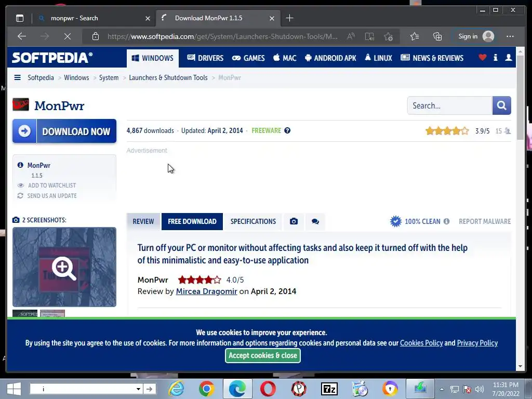Click the page vertical scrollbar thumb
The width and height of the screenshot is (532, 399).
pyautogui.click(x=520, y=98)
